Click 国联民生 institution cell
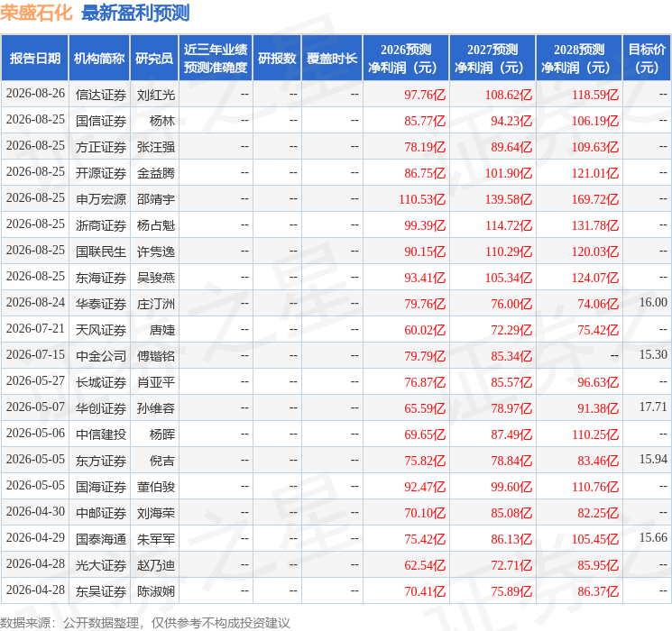 click(x=101, y=251)
